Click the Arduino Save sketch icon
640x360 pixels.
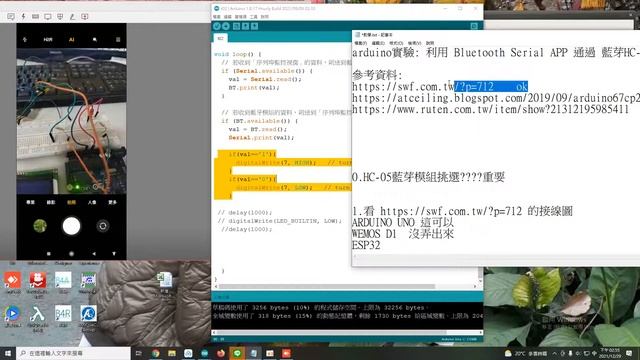click(254, 26)
